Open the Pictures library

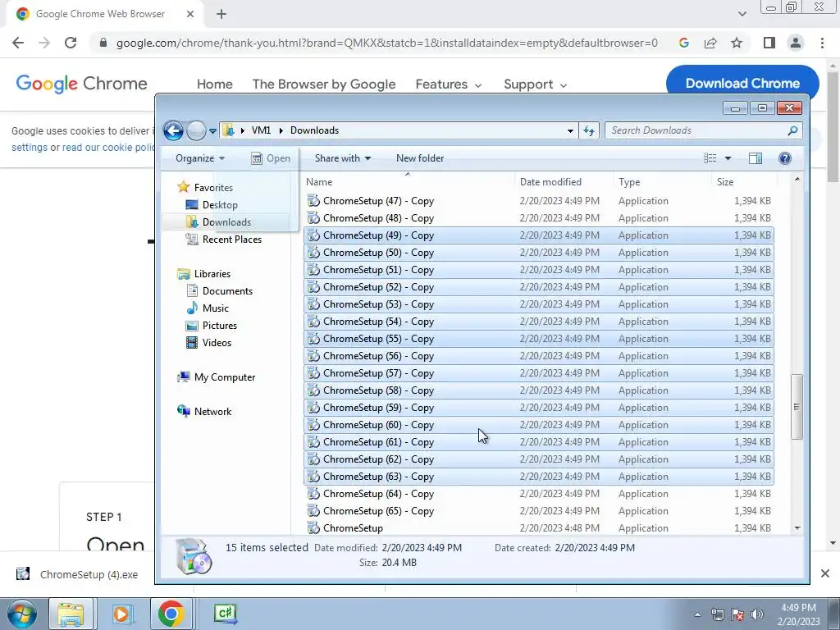pos(220,325)
